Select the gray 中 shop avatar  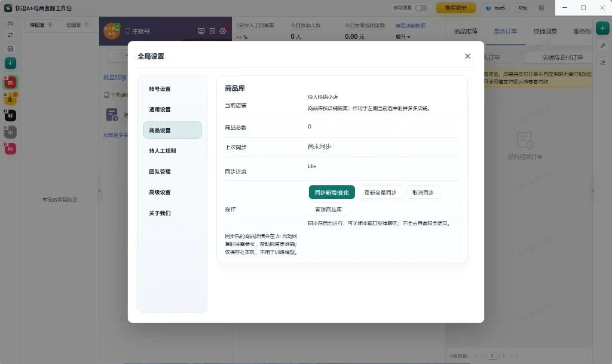tap(10, 132)
